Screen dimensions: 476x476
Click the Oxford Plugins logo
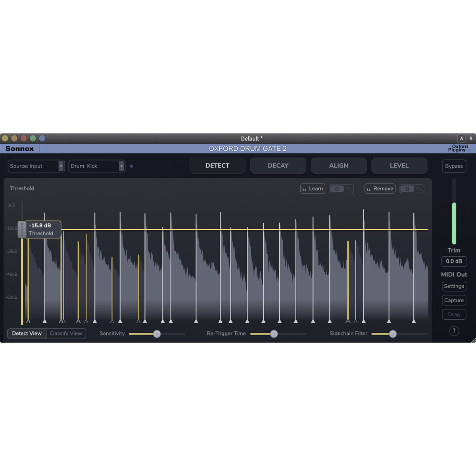459,148
